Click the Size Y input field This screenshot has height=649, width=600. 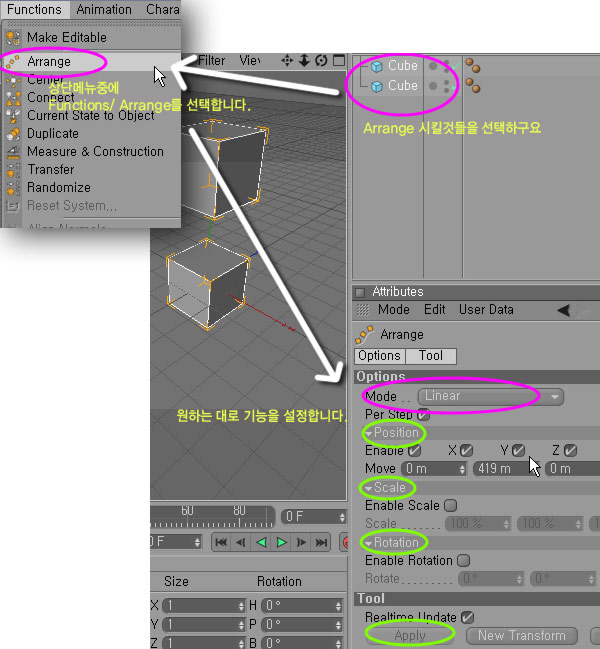[204, 625]
